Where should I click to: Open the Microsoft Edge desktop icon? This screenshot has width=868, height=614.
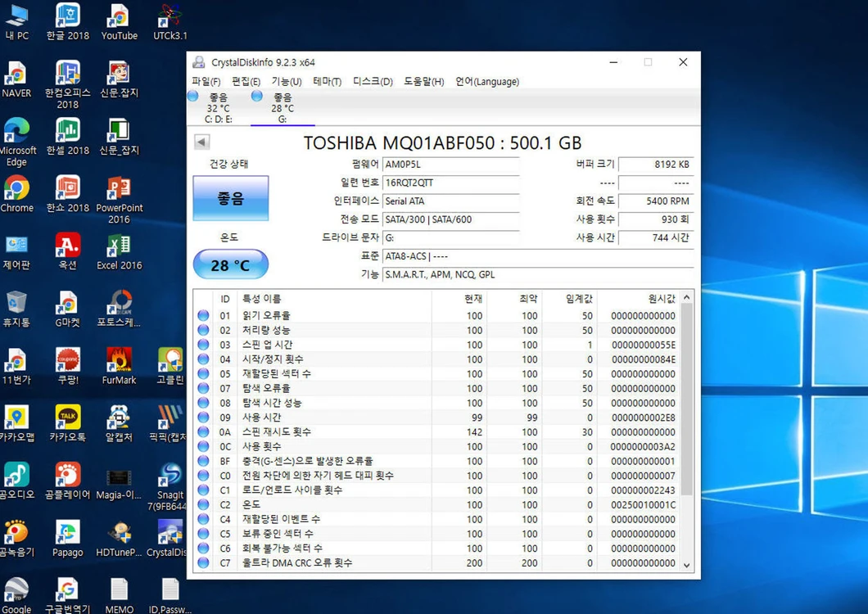[16, 142]
